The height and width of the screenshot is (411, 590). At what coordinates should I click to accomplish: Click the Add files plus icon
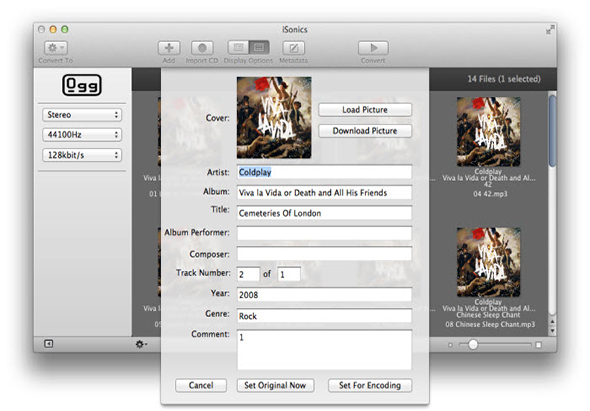click(169, 48)
